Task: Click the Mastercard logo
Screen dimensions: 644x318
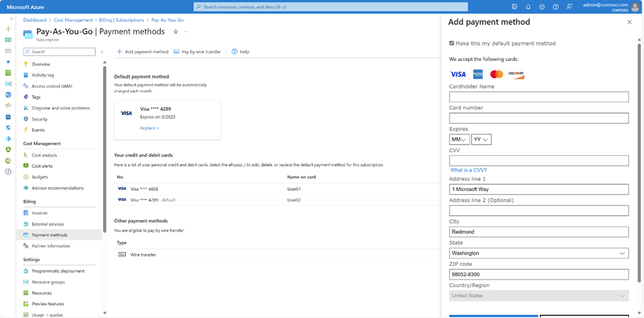Action: point(497,74)
